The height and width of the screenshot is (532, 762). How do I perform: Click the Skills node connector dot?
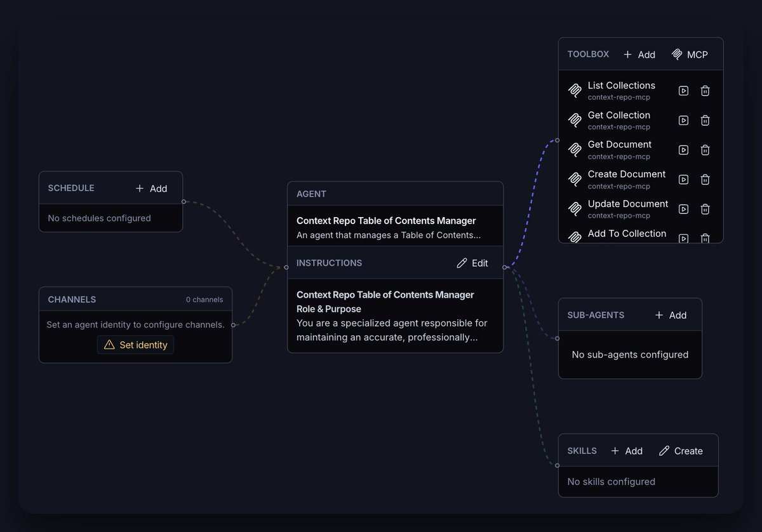coord(557,467)
